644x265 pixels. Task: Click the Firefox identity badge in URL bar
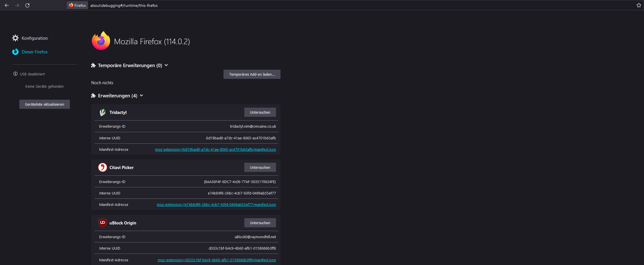tap(77, 5)
